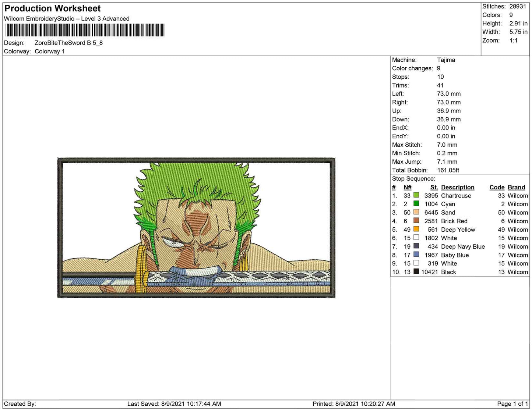
Task: Select the Trims value "41"
Action: 440,85
